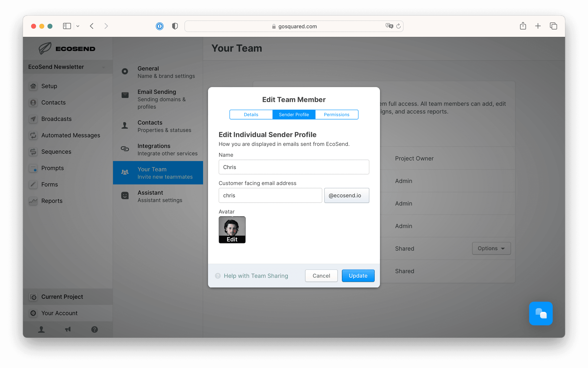Image resolution: width=588 pixels, height=368 pixels.
Task: Click the Name input field
Action: (x=294, y=167)
